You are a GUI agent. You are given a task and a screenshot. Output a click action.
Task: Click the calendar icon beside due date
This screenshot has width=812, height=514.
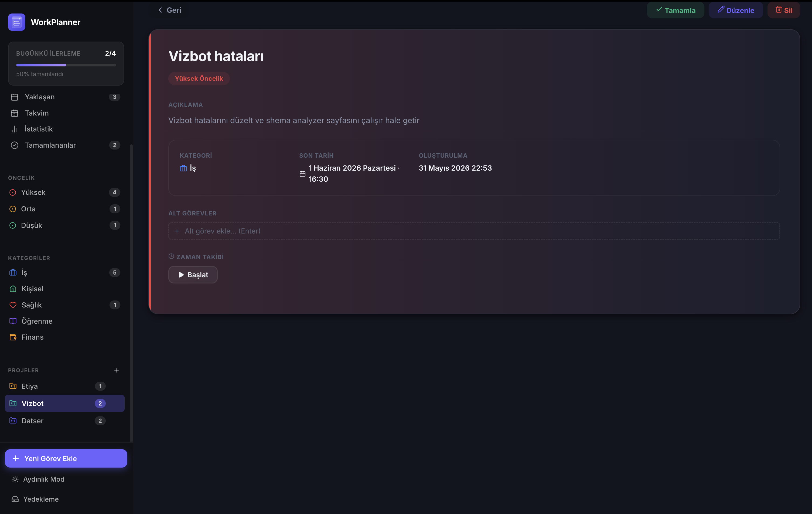[302, 174]
